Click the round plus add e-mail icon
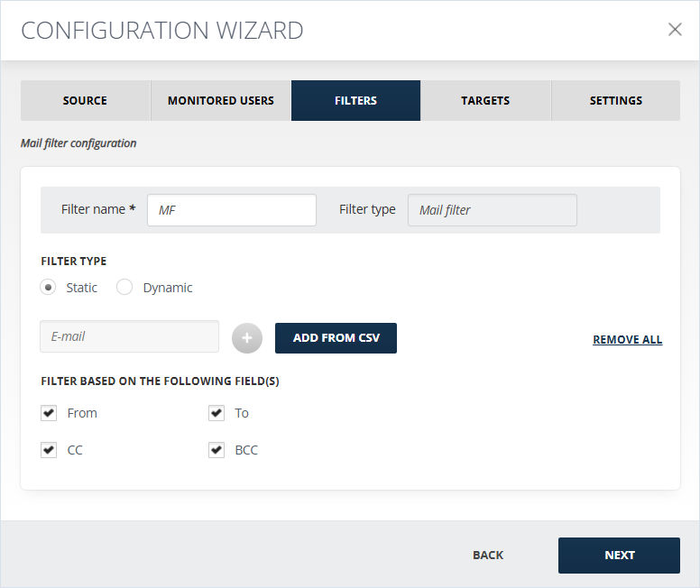The image size is (700, 588). pyautogui.click(x=247, y=338)
